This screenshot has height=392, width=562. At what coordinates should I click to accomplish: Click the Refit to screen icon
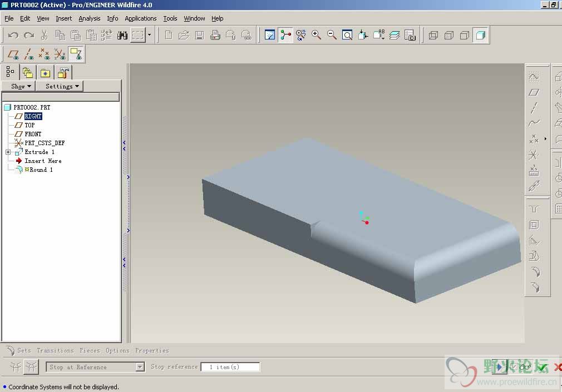pos(347,35)
